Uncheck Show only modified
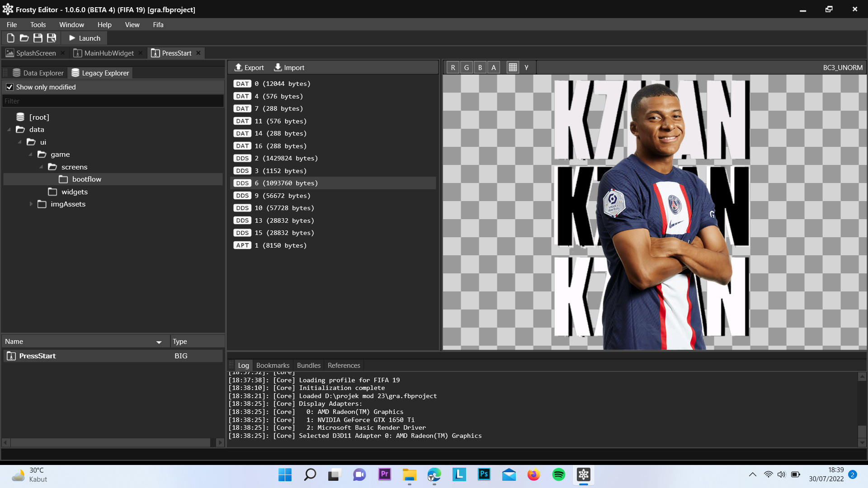 (9, 87)
